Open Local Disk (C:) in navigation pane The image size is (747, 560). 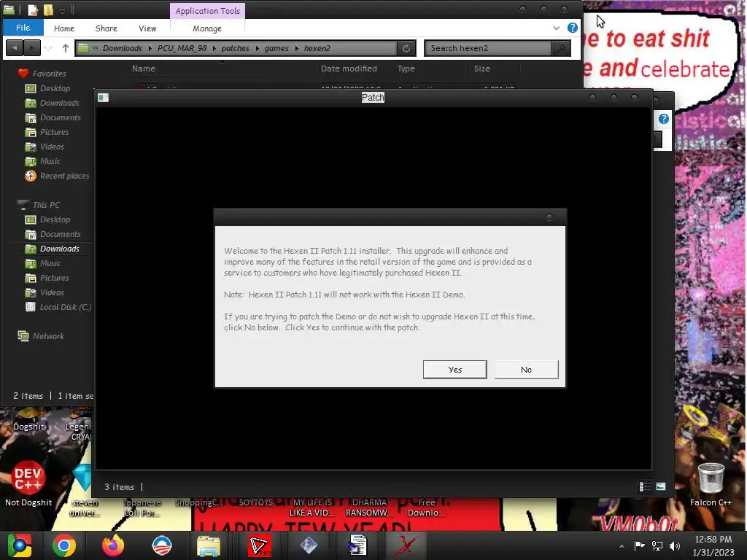(65, 307)
